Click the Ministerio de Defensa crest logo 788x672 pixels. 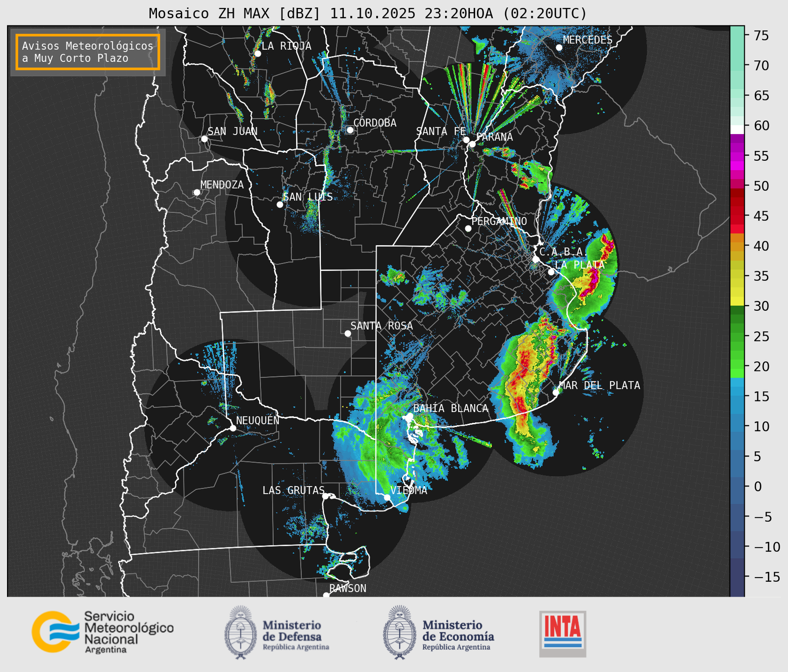[x=241, y=633]
